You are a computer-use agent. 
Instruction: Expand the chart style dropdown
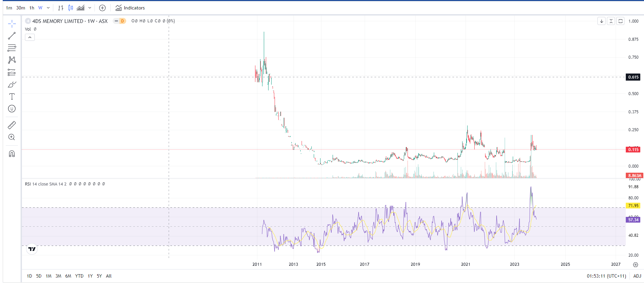(90, 8)
